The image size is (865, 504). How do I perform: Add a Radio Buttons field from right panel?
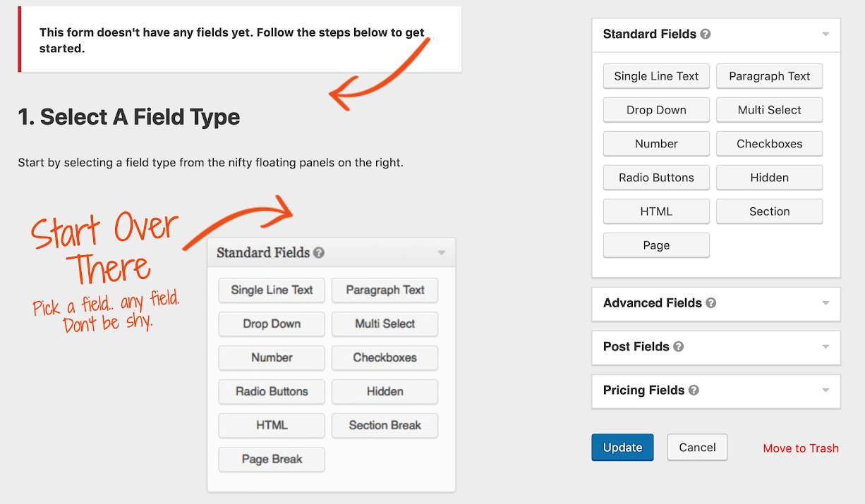click(656, 178)
